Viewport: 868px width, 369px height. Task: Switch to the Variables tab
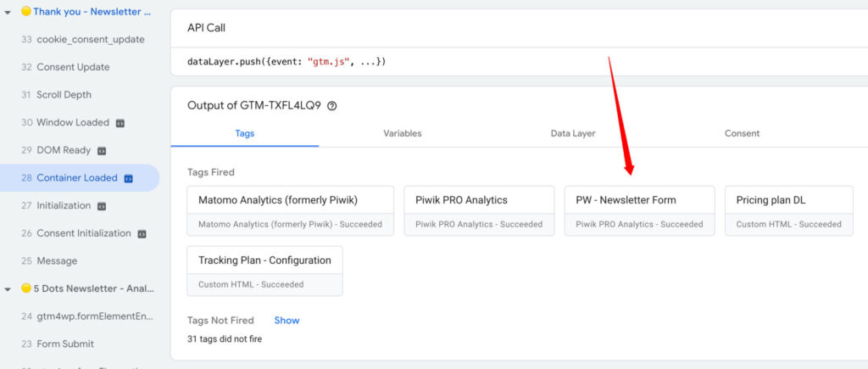(402, 133)
